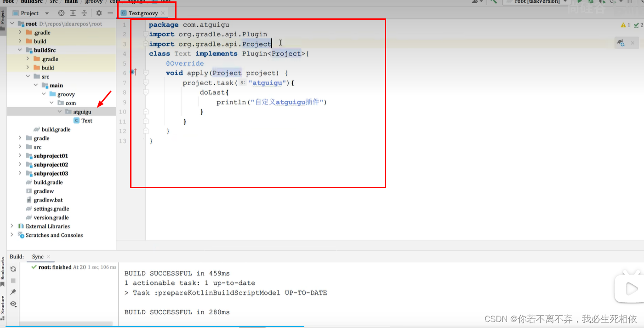Open the eye view options in Build panel
Image resolution: width=644 pixels, height=328 pixels.
13,304
